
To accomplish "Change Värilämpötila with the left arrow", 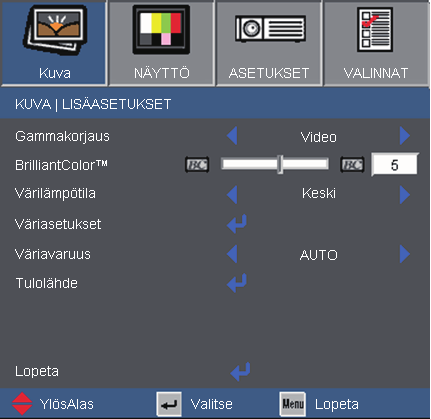I will (232, 195).
